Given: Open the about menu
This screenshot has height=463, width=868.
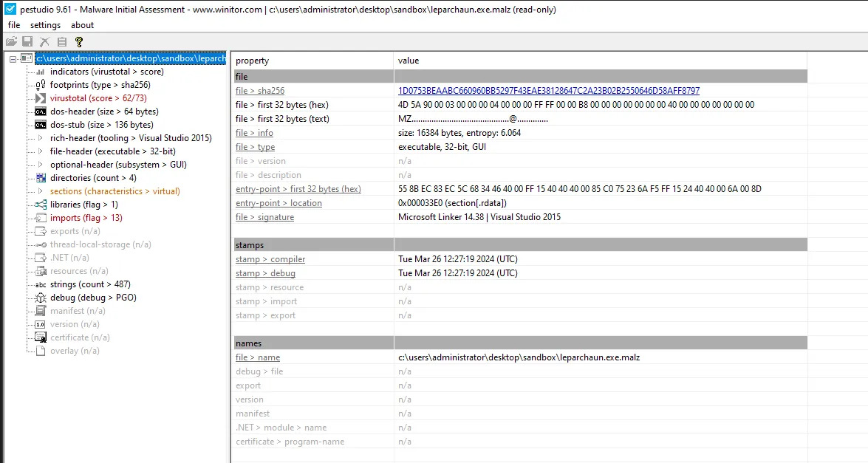Looking at the screenshot, I should coord(83,25).
